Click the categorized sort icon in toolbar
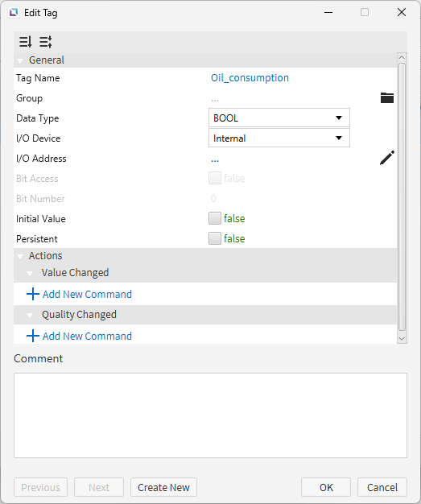Screen dimensions: 421x504 26,42
